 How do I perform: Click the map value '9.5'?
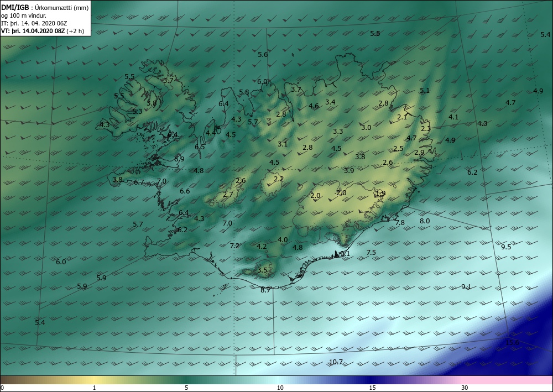[x=506, y=247]
